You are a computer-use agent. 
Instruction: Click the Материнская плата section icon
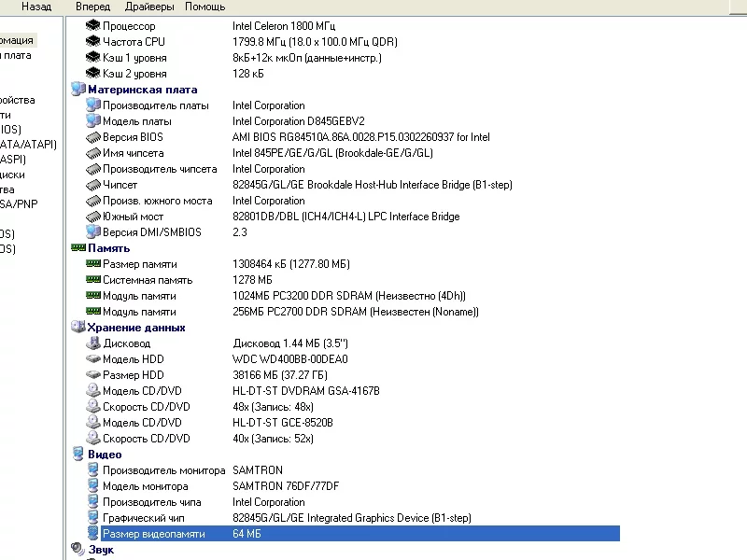[x=78, y=90]
